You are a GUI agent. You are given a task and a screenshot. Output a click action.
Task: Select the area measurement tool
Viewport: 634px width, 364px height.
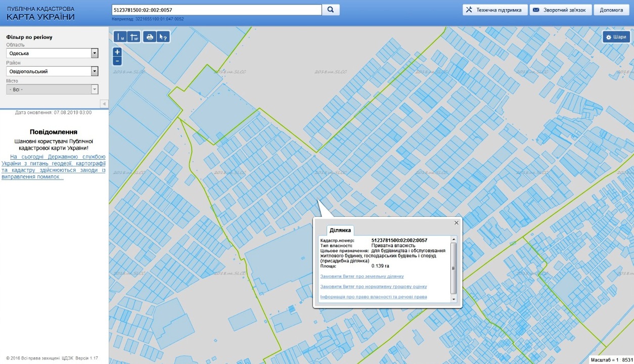134,37
